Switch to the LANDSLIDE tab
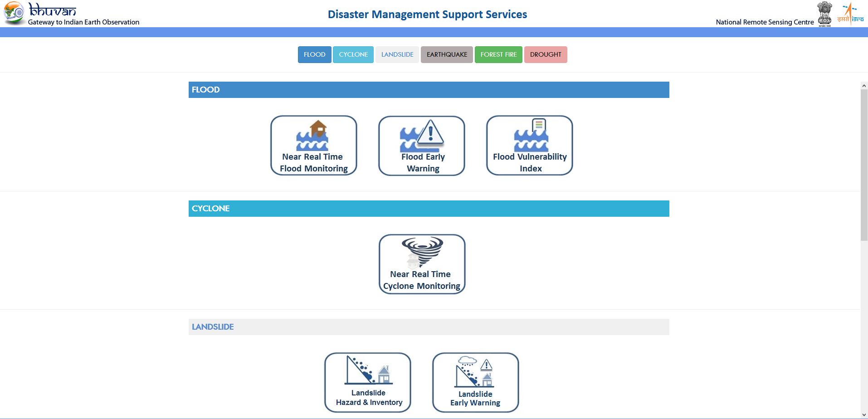868x419 pixels. (x=397, y=54)
